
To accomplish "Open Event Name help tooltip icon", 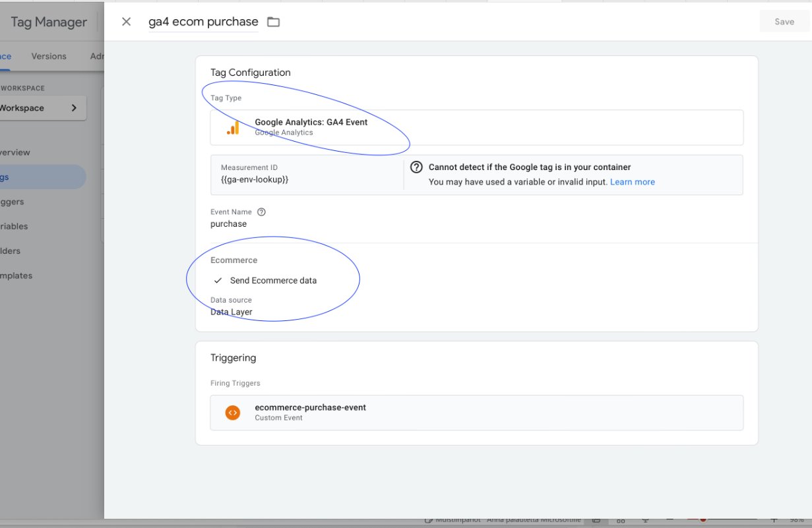I will tap(261, 212).
